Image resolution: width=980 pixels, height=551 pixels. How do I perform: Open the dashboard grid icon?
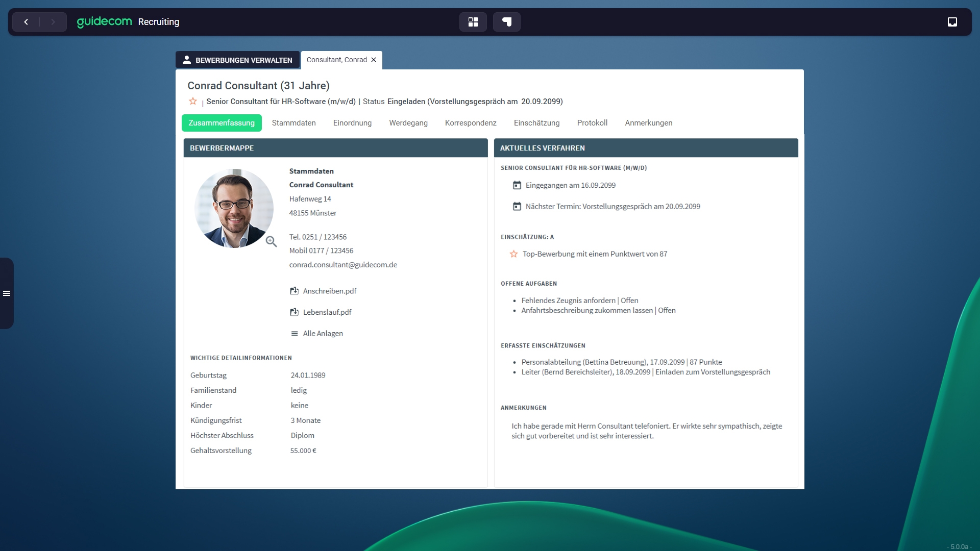[473, 22]
